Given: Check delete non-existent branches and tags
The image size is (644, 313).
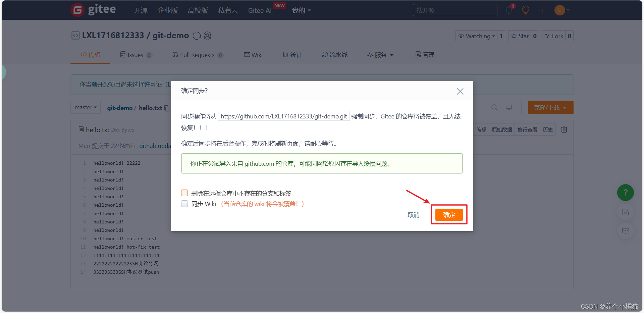Looking at the screenshot, I should click(184, 193).
